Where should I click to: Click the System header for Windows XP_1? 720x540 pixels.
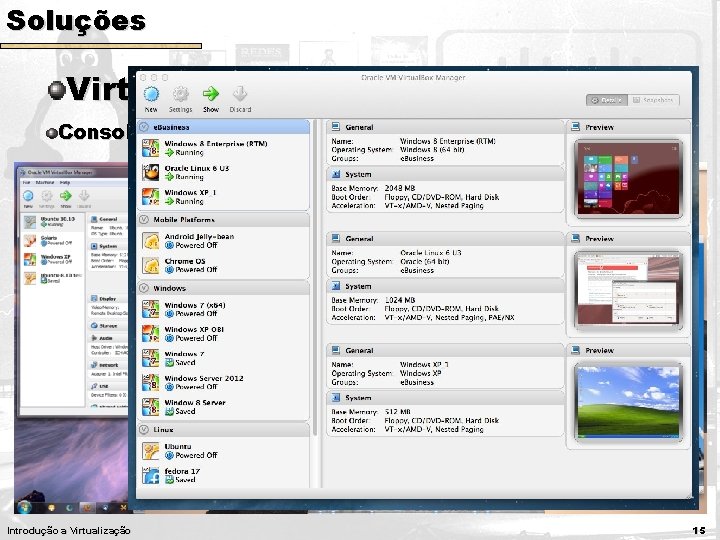tap(444, 398)
